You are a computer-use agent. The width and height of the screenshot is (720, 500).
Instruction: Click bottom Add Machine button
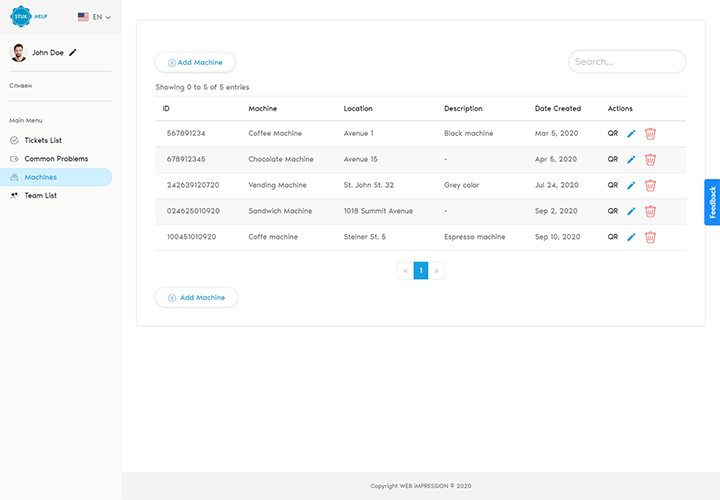[197, 298]
